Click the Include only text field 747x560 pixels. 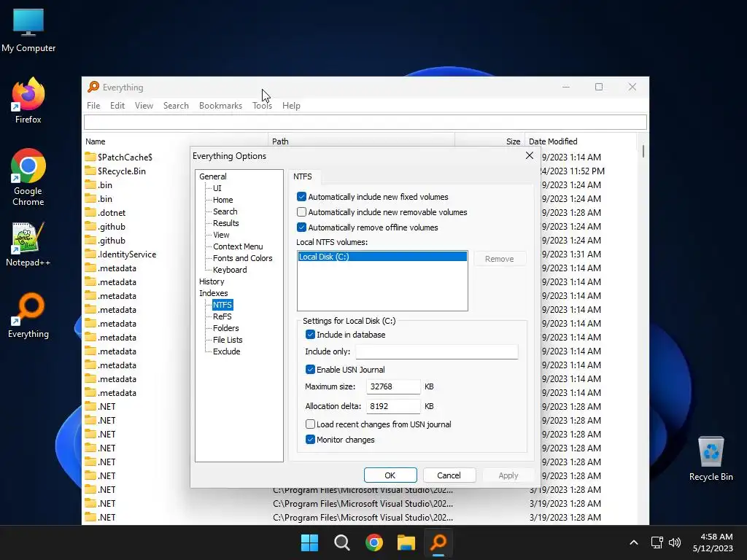pyautogui.click(x=436, y=351)
